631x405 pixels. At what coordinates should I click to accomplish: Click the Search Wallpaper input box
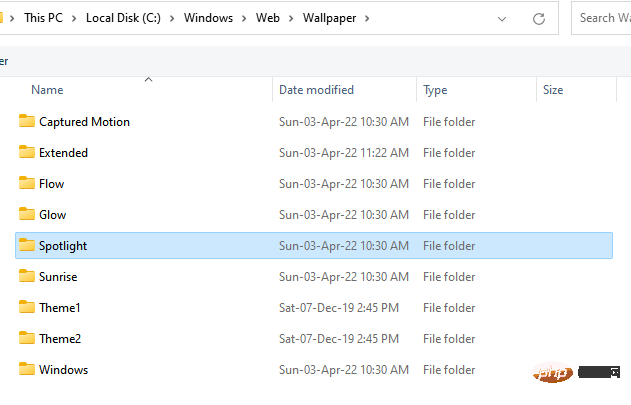coord(601,18)
